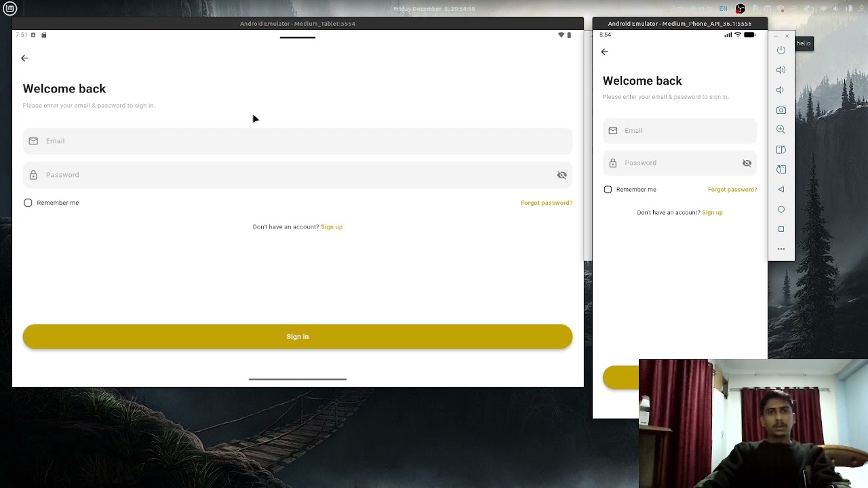Open Forgot password? in the phone emulator
868x488 pixels.
click(732, 190)
